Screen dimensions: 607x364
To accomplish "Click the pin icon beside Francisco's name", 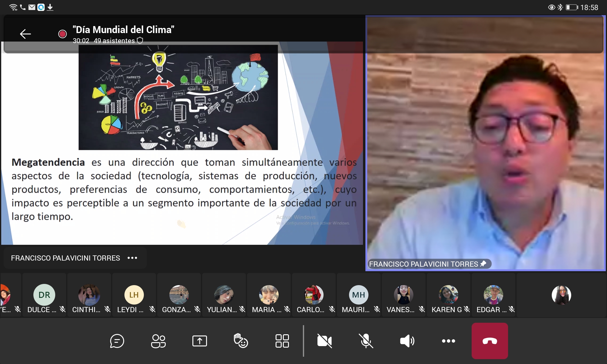I will 483,264.
